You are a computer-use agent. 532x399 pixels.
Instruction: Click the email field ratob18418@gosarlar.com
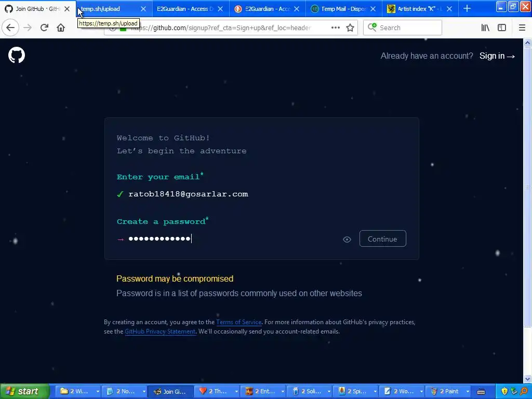click(x=188, y=194)
